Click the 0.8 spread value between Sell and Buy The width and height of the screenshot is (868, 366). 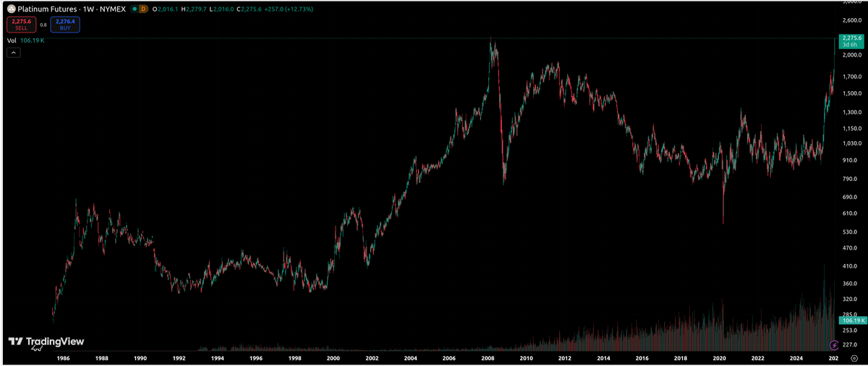(x=43, y=25)
